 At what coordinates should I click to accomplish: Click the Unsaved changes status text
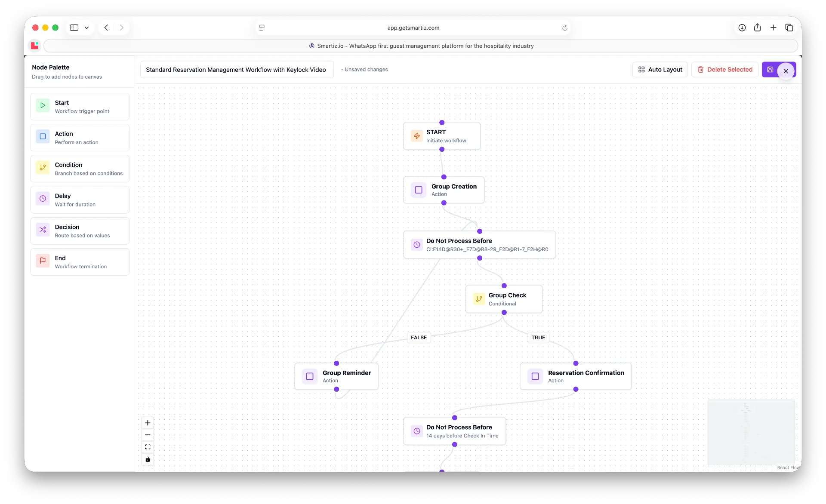(366, 69)
